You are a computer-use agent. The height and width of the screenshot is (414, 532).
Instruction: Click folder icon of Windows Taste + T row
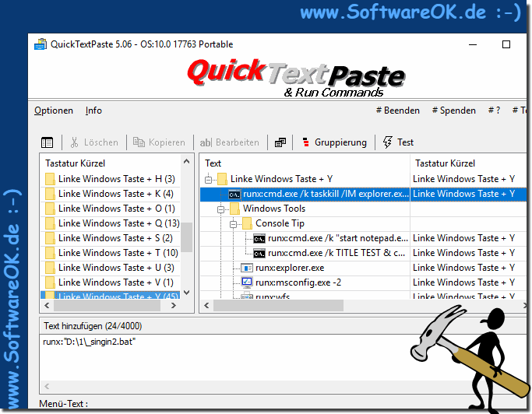coord(50,253)
